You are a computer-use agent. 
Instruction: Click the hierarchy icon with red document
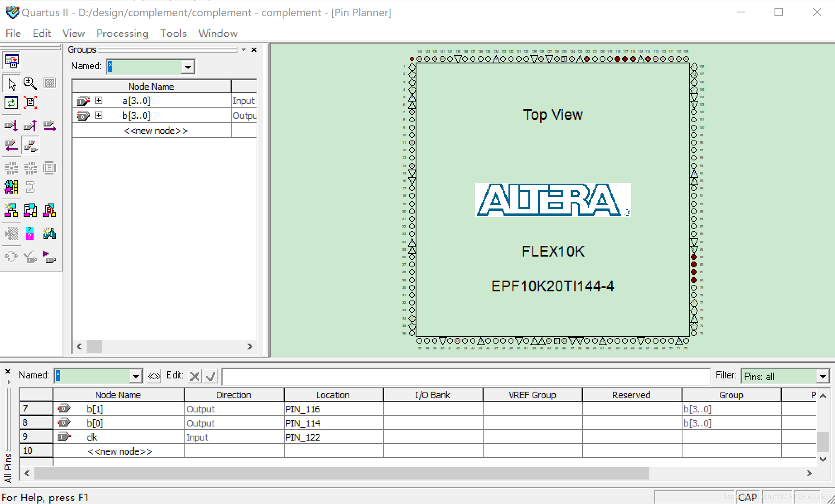[49, 210]
